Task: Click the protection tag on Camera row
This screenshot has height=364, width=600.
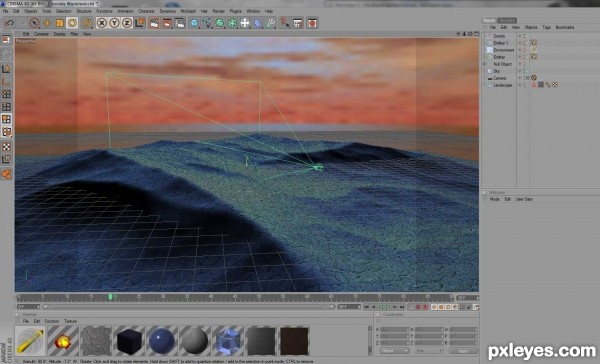Action: tap(534, 78)
